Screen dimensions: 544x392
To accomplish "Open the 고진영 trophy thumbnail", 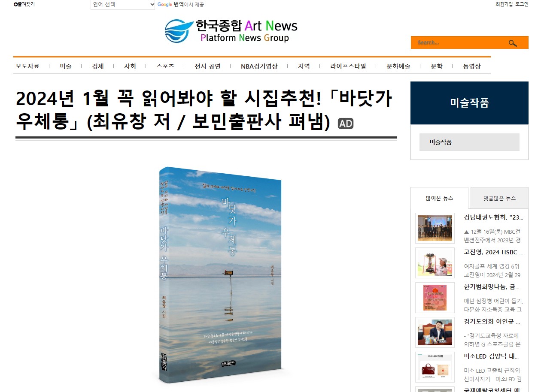I will 435,262.
